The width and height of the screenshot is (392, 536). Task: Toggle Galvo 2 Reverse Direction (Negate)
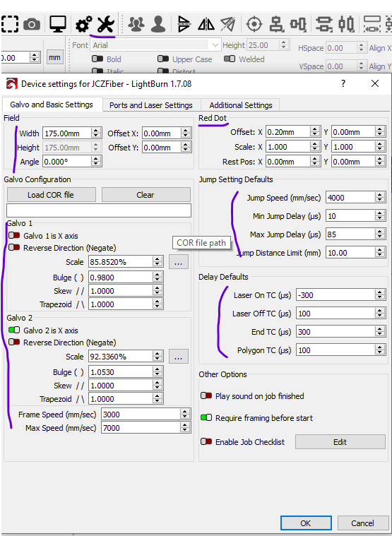click(14, 342)
